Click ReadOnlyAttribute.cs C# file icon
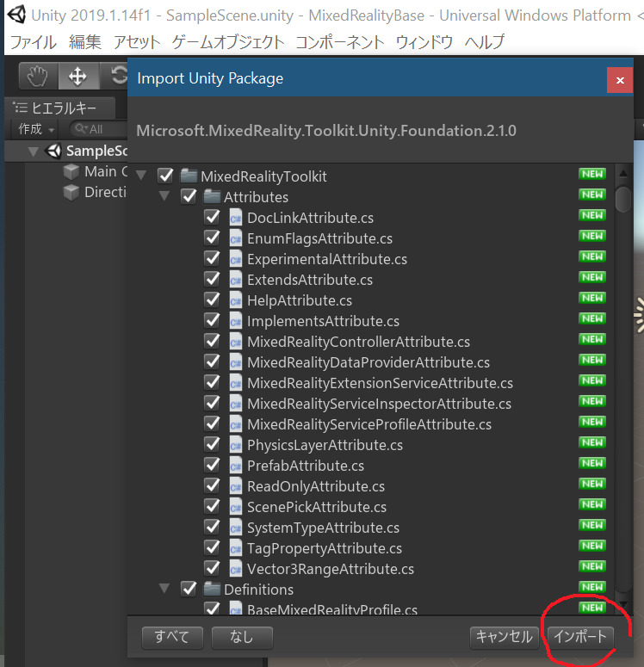Viewport: 644px width, 667px height. tap(235, 486)
